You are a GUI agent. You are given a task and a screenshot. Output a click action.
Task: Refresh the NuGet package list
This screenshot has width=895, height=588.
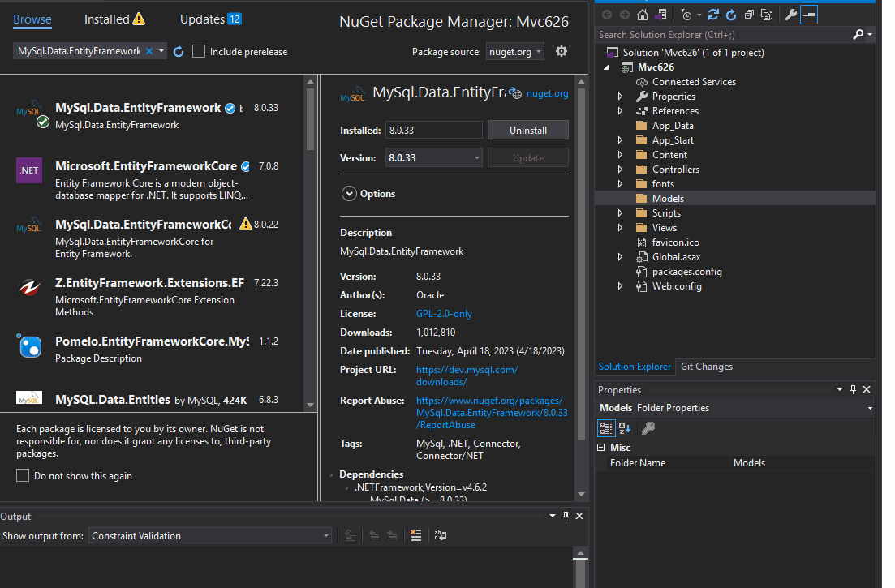point(179,51)
